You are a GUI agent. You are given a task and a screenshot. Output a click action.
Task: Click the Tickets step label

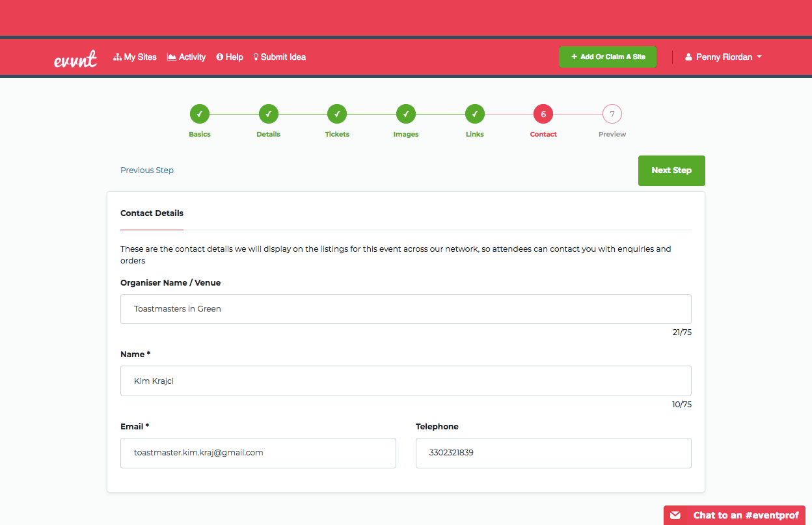(x=337, y=134)
